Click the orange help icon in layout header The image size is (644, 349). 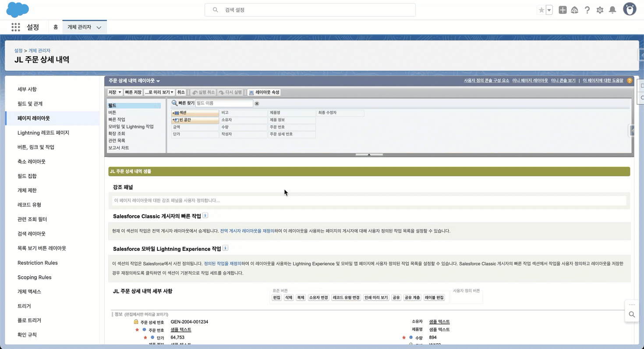click(x=630, y=81)
